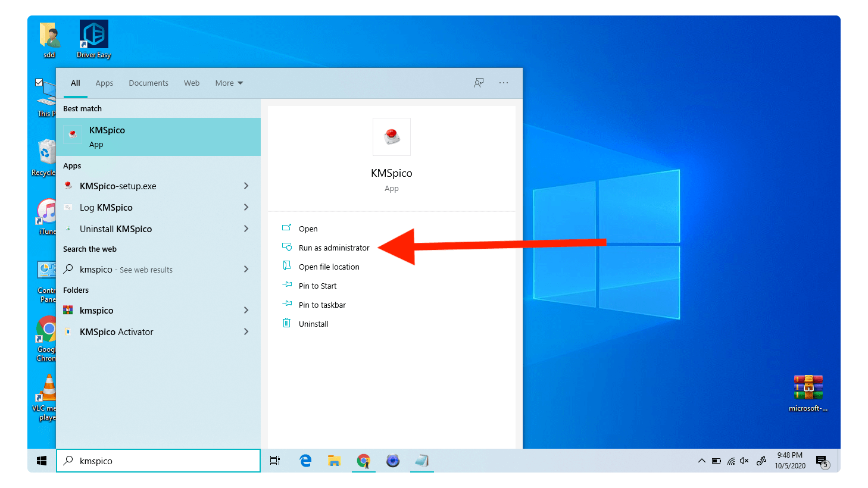Viewport: 868px width, 488px height.
Task: Check the battery status tray icon
Action: tap(716, 461)
